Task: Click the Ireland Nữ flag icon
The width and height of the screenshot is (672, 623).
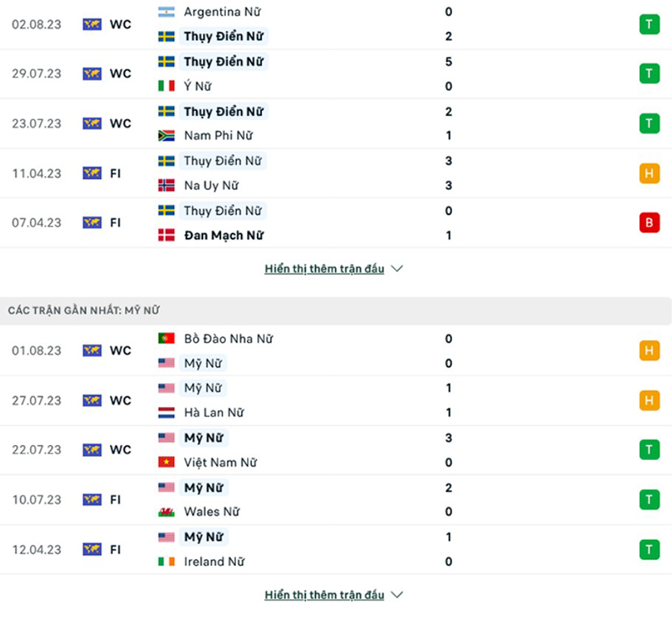Action: coord(166,561)
